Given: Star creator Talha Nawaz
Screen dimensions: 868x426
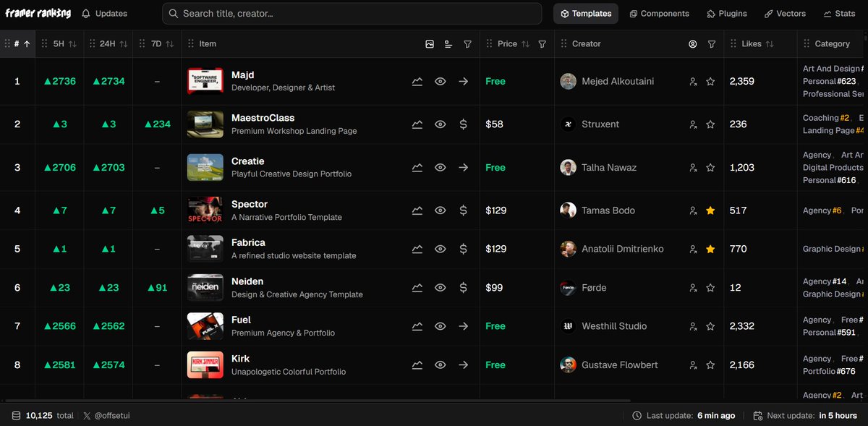Looking at the screenshot, I should pos(710,168).
